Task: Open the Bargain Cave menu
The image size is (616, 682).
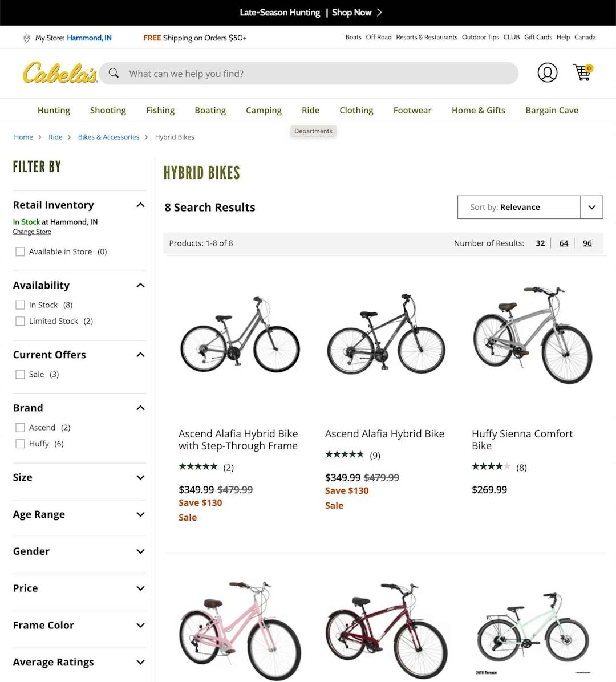Action: pyautogui.click(x=552, y=110)
